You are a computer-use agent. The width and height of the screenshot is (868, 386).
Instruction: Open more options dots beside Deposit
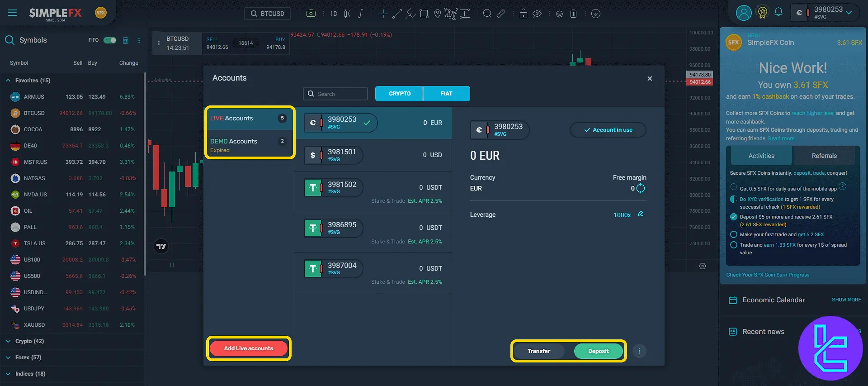pos(639,351)
